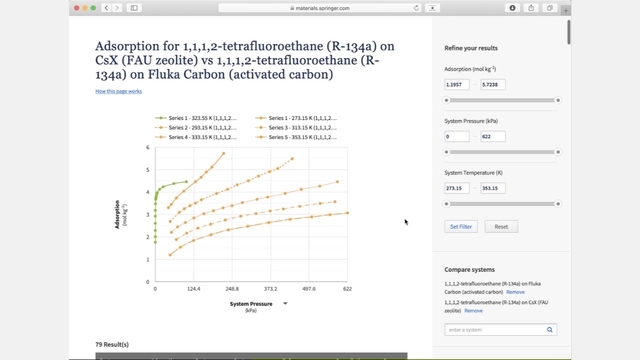640x360 pixels.
Task: Toggle Series 2 - 293.15 K legend entry
Action: [196, 128]
